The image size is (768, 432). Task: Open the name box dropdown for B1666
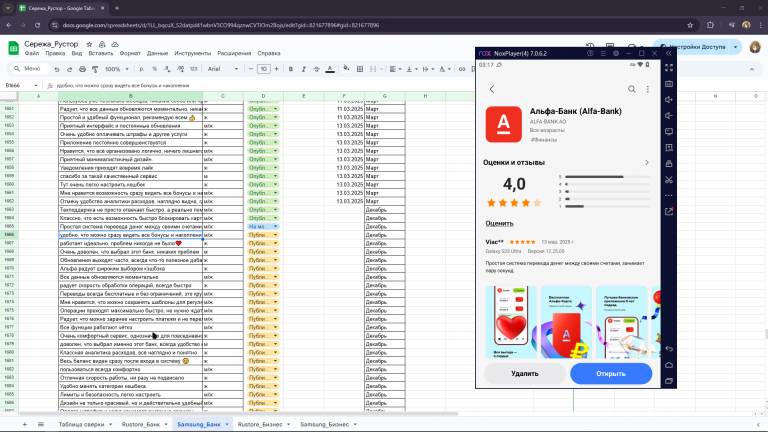[x=36, y=86]
